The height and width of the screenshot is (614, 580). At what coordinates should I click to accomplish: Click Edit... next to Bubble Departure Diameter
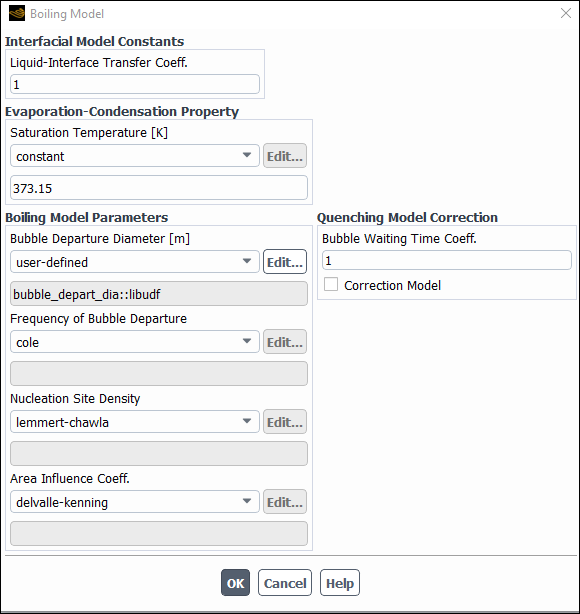point(285,262)
